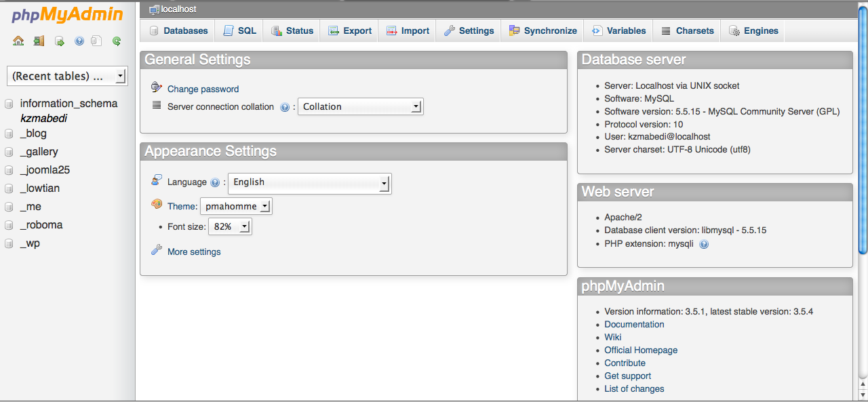This screenshot has height=402, width=868.
Task: Click the phpMyAdmin documentation help icon
Action: (79, 41)
